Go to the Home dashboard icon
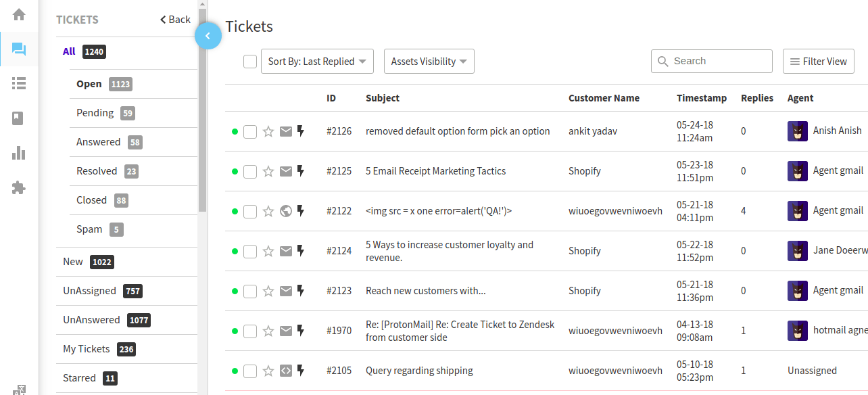Image resolution: width=868 pixels, height=395 pixels. tap(19, 14)
